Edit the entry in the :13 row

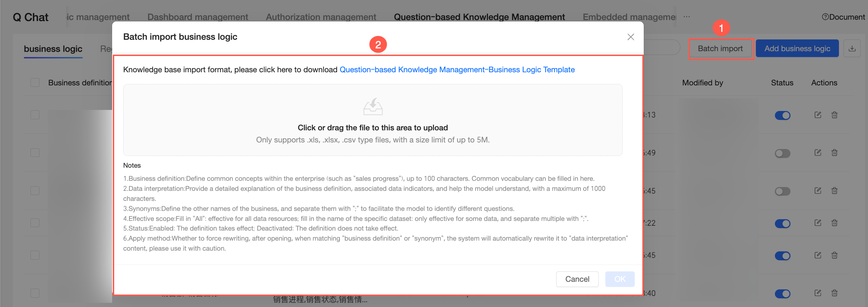[818, 115]
